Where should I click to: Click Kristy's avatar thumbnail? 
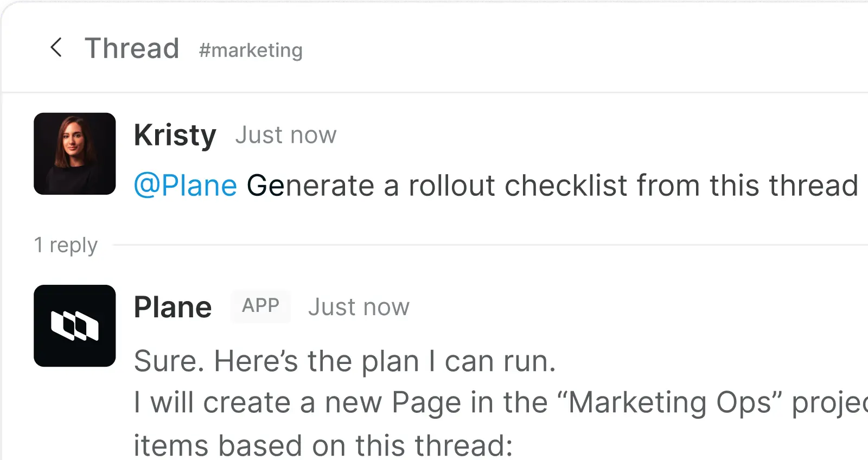pos(74,154)
